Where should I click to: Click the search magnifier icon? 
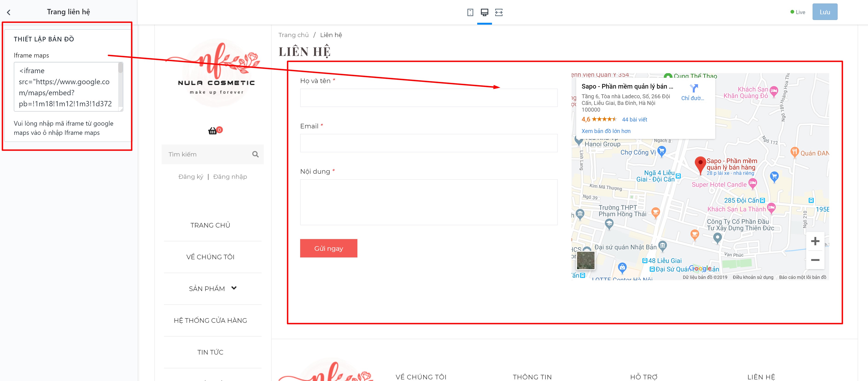pyautogui.click(x=256, y=154)
